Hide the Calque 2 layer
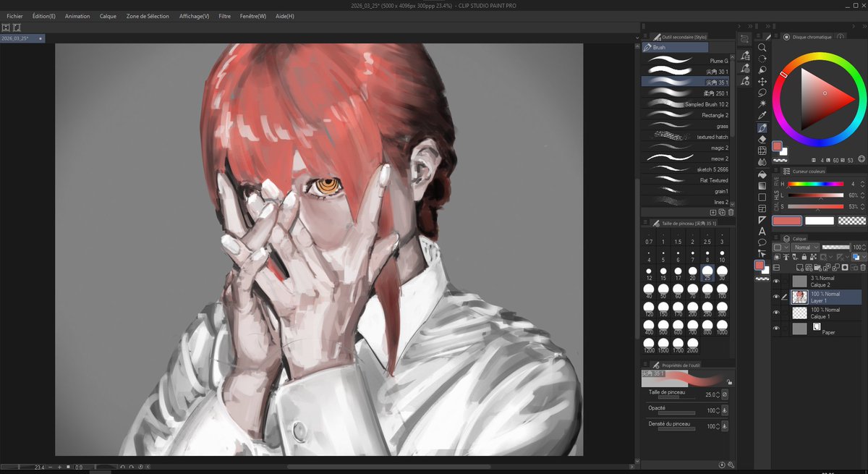Screen dimensions: 868x474 pyautogui.click(x=775, y=281)
